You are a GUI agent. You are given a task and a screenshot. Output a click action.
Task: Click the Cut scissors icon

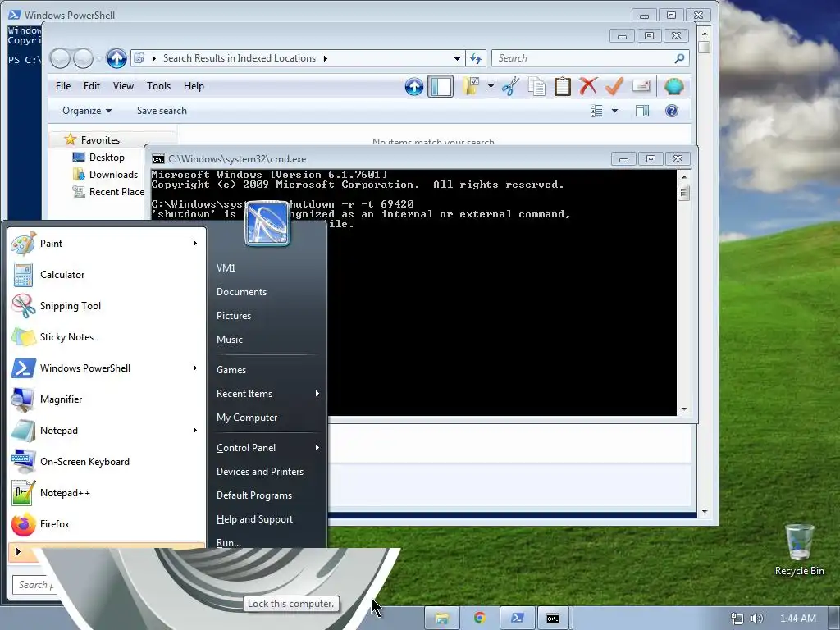tap(510, 86)
